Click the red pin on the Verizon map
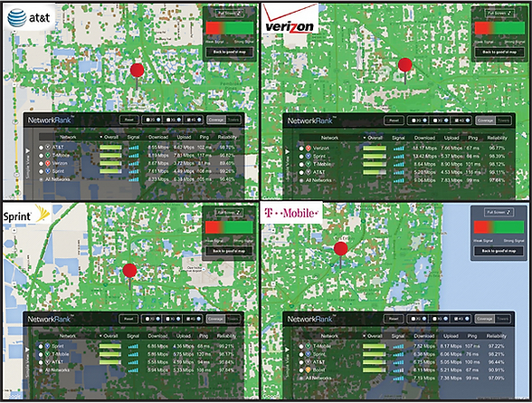 (x=405, y=65)
